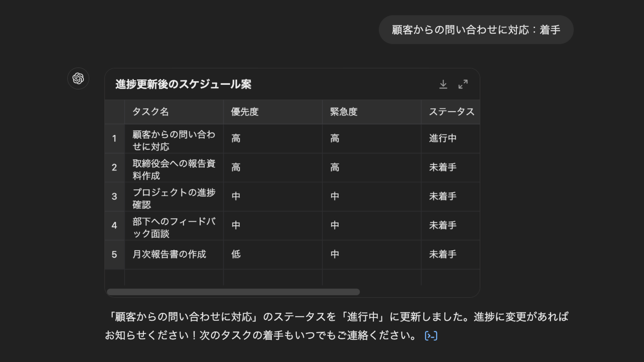Click the table title 進捗更新後のスケジュール案
644x362 pixels.
(x=183, y=84)
